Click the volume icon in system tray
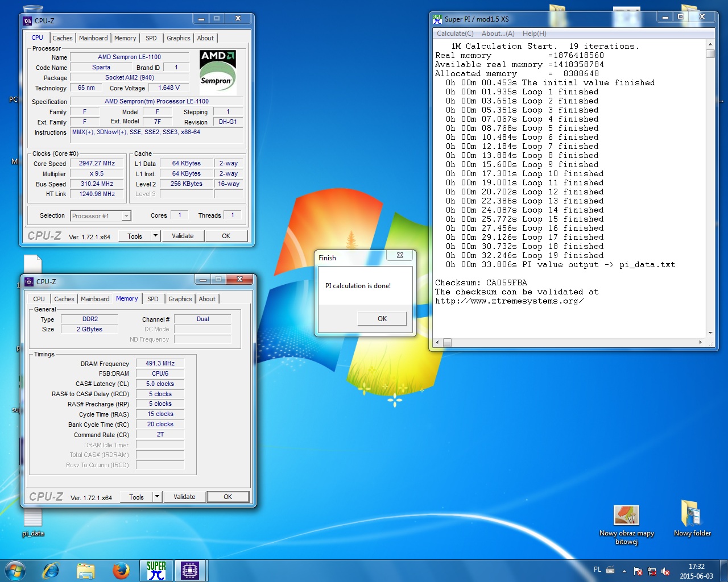This screenshot has width=728, height=582. [x=665, y=571]
